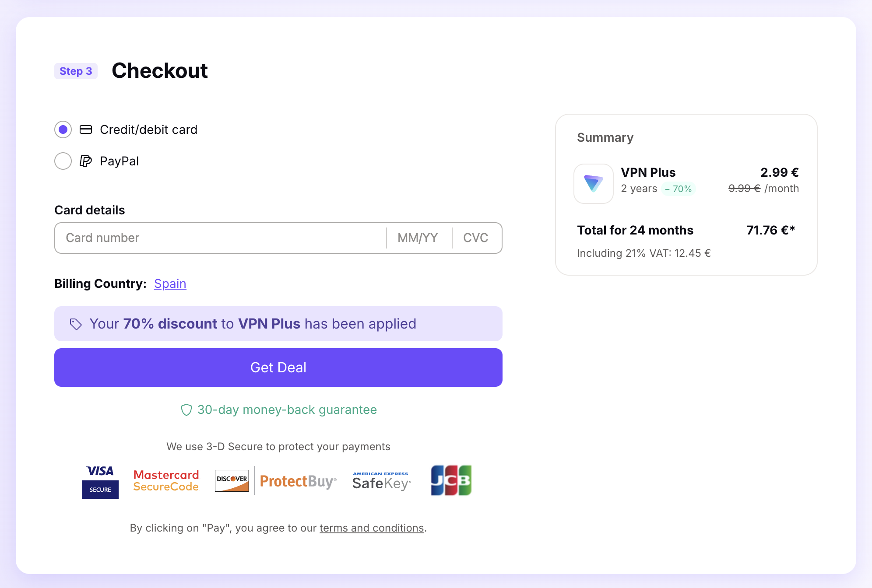
Task: Click the PayPal logo icon
Action: point(86,161)
